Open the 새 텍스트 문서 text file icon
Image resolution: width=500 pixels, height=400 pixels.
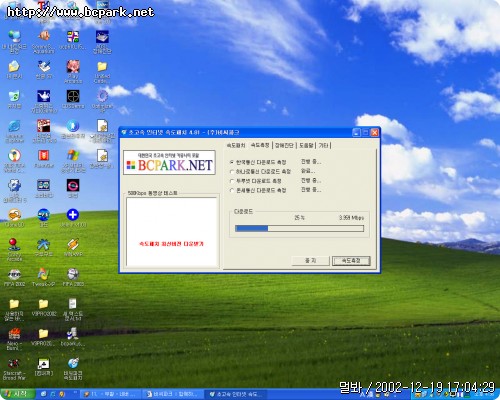point(73,309)
